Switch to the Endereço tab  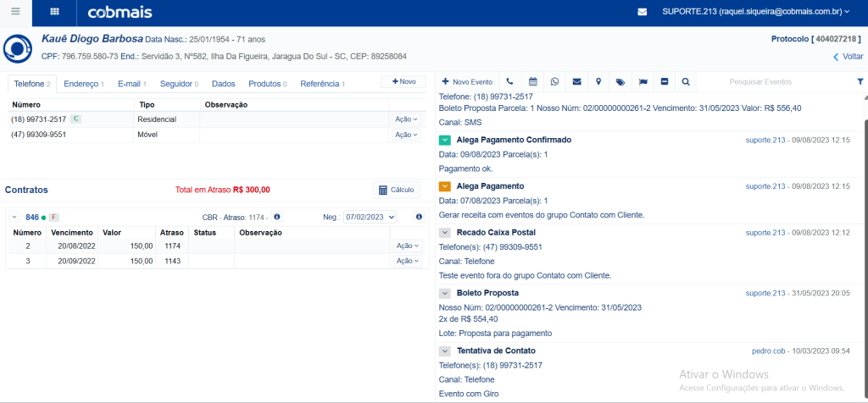[x=83, y=84]
